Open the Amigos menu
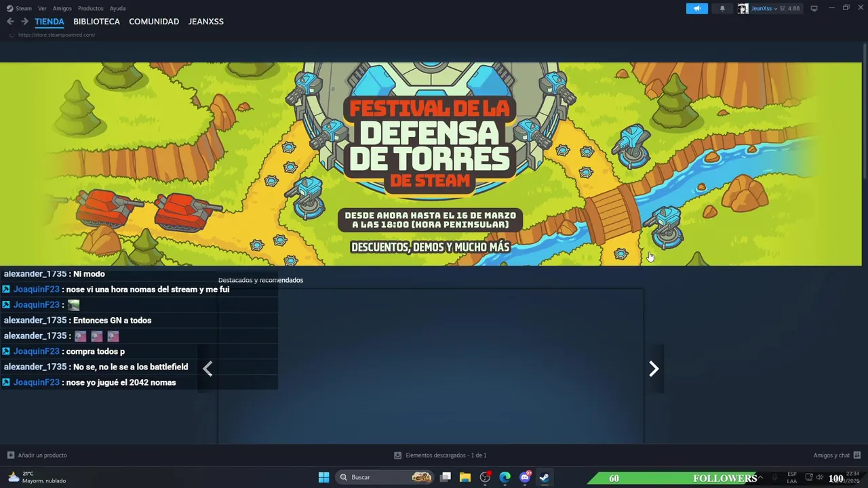Screen dimensions: 868x488 [62, 8]
